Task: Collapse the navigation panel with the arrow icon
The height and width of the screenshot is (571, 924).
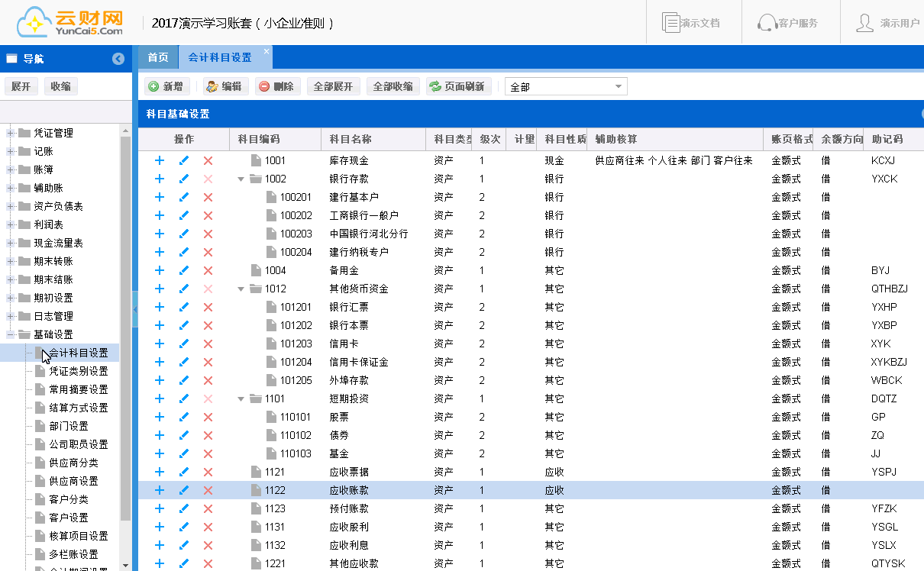Action: (x=118, y=59)
